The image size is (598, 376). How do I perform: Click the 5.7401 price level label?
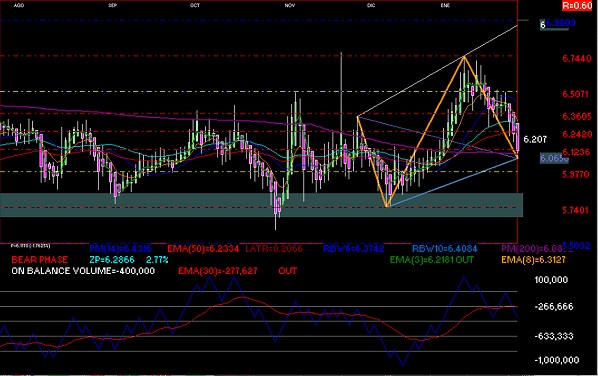575,210
